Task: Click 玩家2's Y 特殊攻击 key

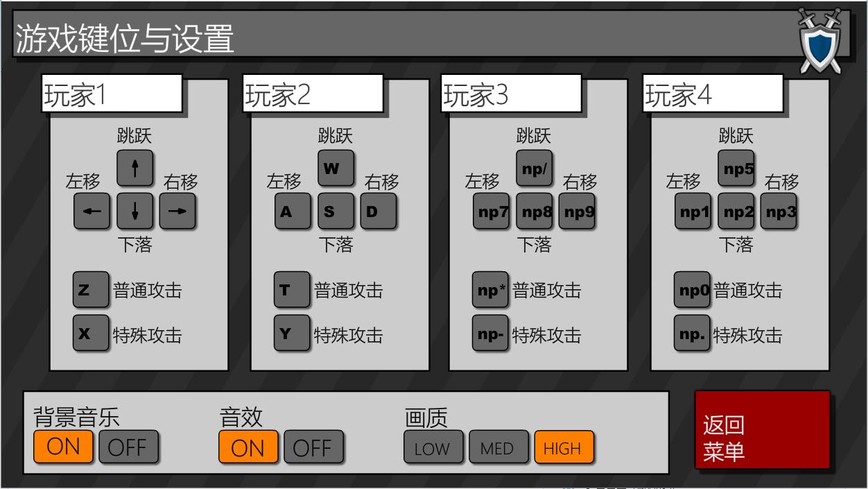Action: [x=292, y=334]
